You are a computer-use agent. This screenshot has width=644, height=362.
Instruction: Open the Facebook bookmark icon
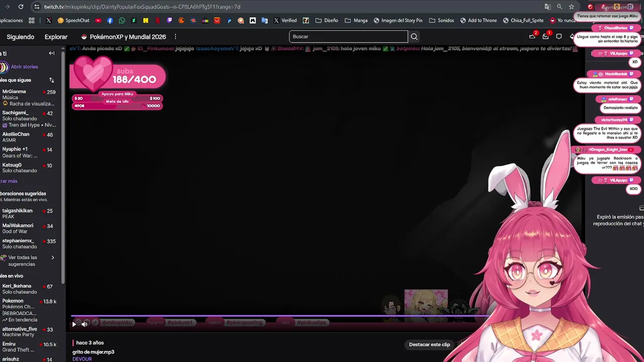[x=110, y=21]
